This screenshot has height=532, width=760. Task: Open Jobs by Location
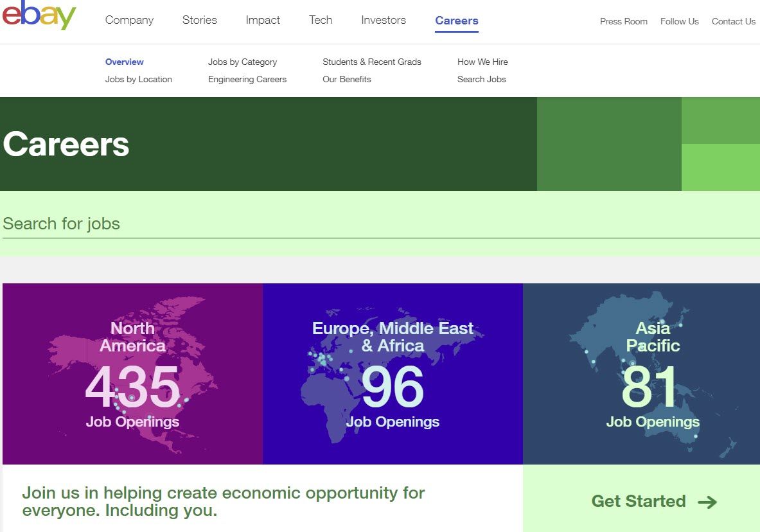(139, 79)
